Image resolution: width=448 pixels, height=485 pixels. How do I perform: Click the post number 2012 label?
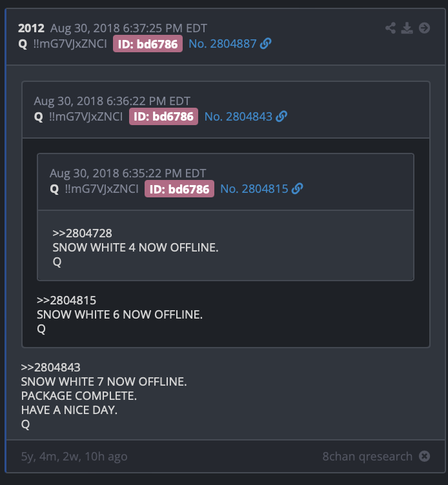pos(31,28)
